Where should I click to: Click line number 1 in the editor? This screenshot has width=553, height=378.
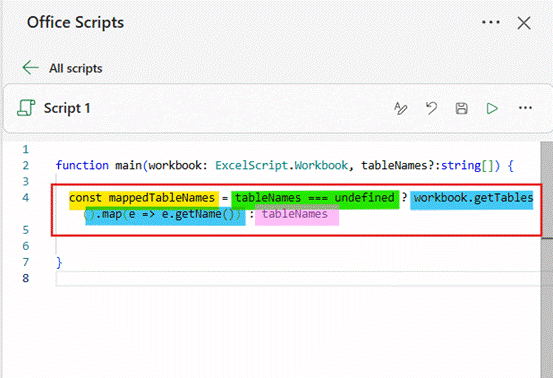pyautogui.click(x=25, y=150)
